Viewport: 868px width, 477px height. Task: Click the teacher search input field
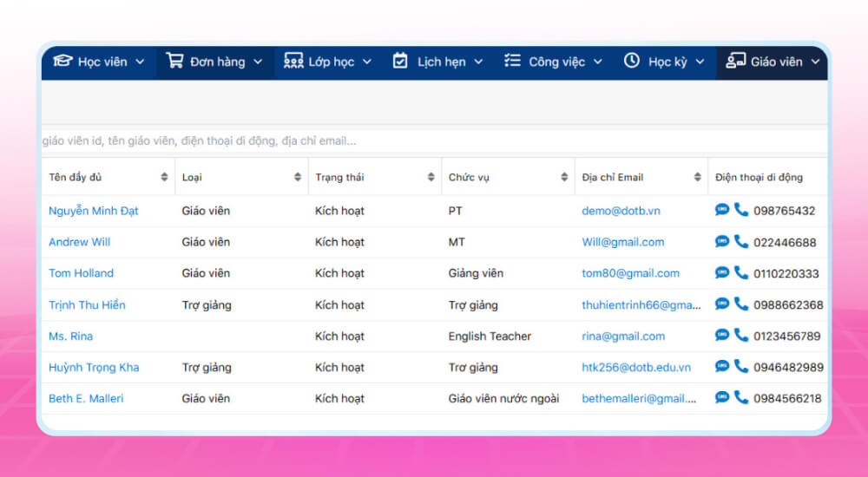(x=434, y=140)
